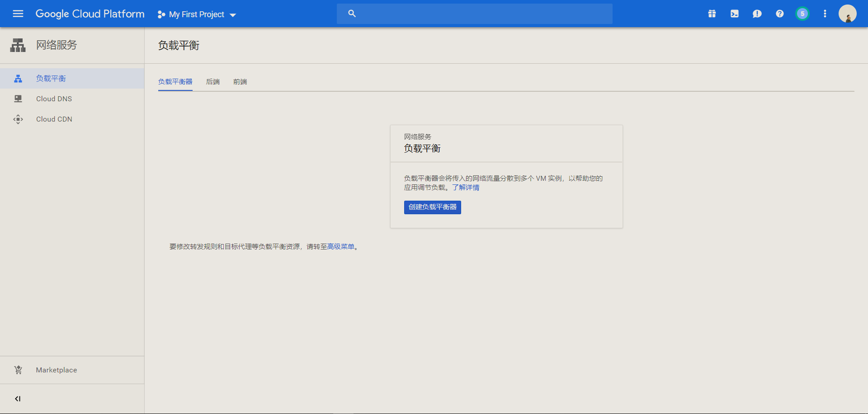Click the Cloud DNS icon

click(18, 99)
